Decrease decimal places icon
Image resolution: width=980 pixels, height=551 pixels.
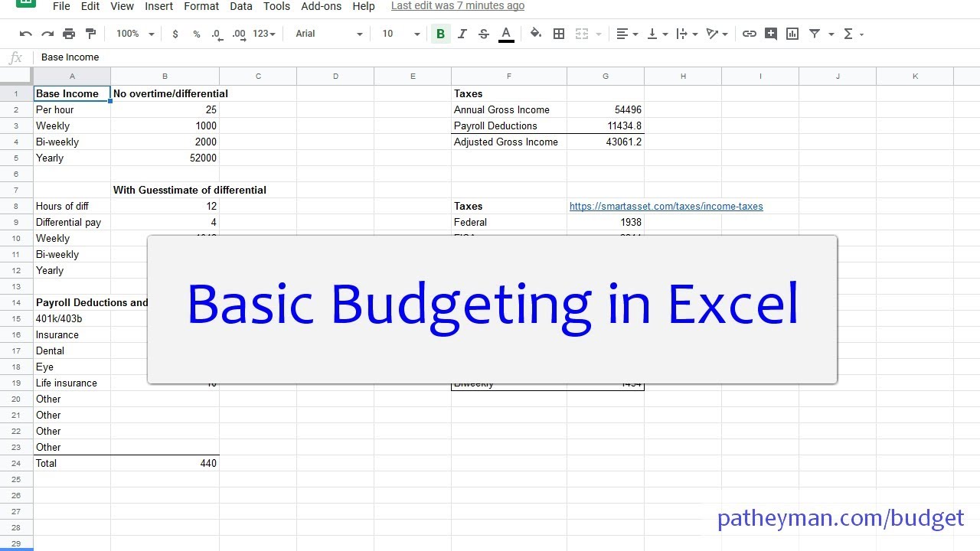coord(217,34)
